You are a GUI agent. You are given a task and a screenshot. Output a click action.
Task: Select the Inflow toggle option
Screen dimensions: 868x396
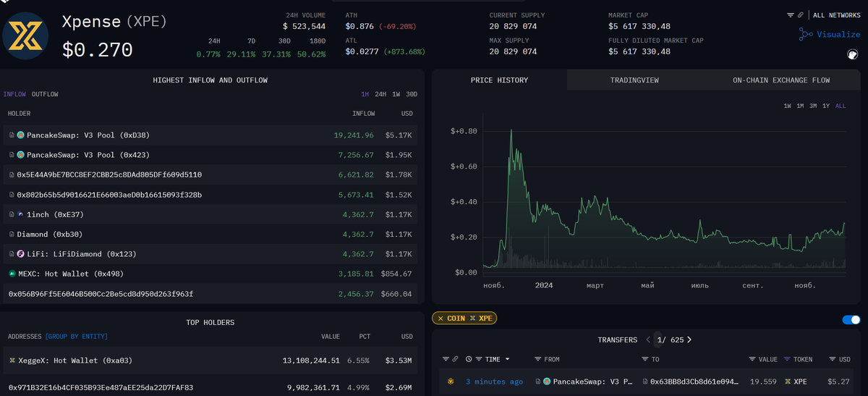tap(14, 94)
